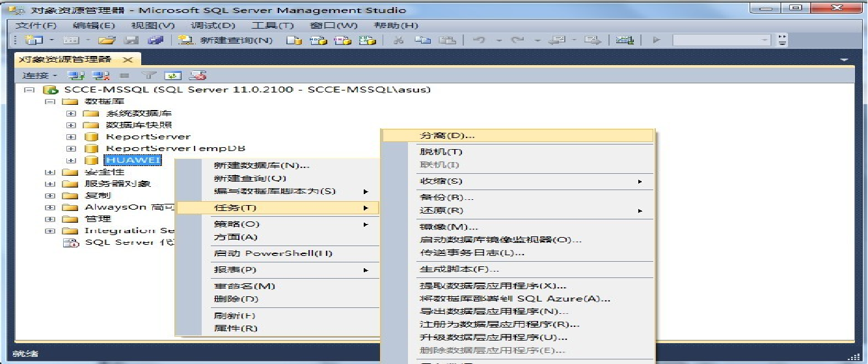Open the 文件(F) menu
Screen dimensions: 868x364
tap(36, 25)
